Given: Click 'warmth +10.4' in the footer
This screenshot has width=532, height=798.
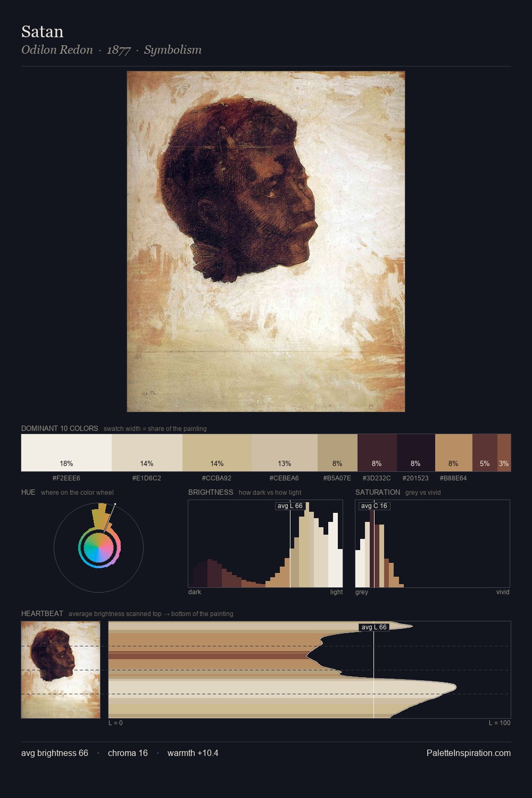Looking at the screenshot, I should (x=193, y=753).
